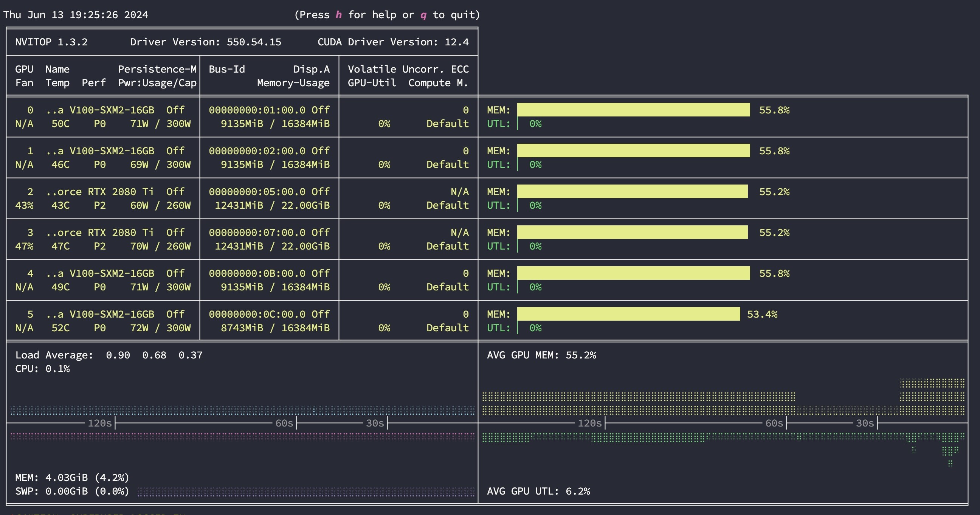980x515 pixels.
Task: Click GPU 3 bus id 00000000:07:00.0
Action: [257, 233]
